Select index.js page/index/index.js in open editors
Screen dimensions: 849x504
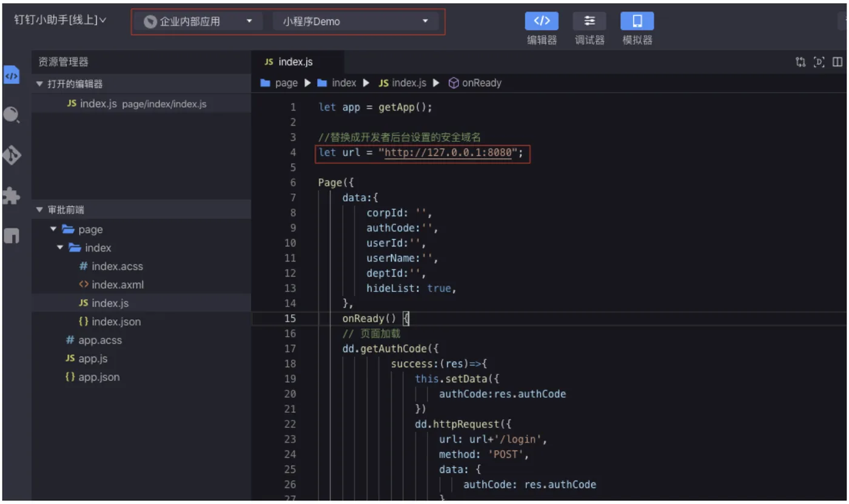click(141, 104)
